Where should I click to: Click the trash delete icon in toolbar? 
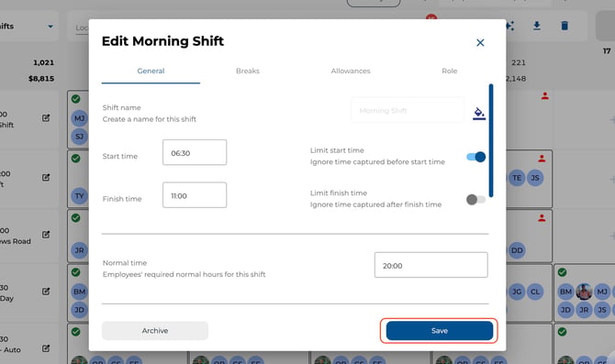(565, 26)
